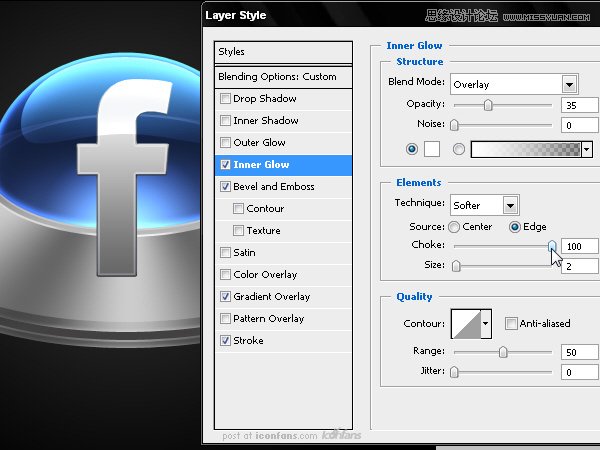Image resolution: width=600 pixels, height=450 pixels.
Task: Tick the Contour sub-option checkbox
Action: pyautogui.click(x=238, y=209)
